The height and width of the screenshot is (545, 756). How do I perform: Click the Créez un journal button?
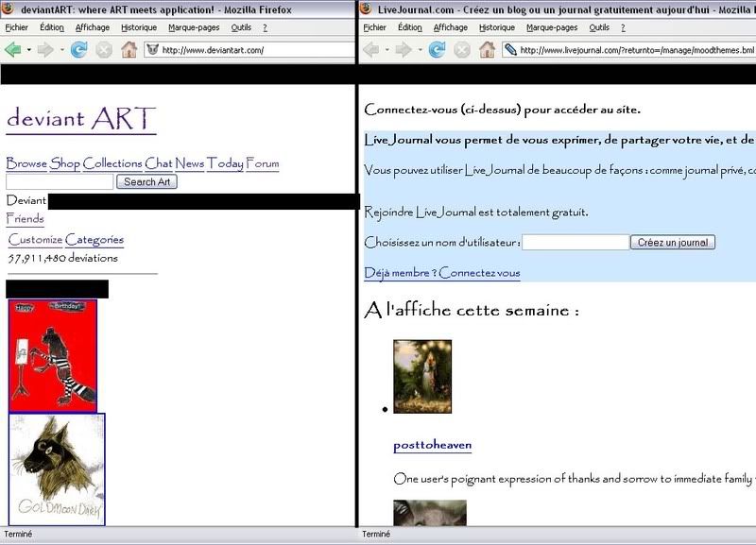(x=673, y=242)
